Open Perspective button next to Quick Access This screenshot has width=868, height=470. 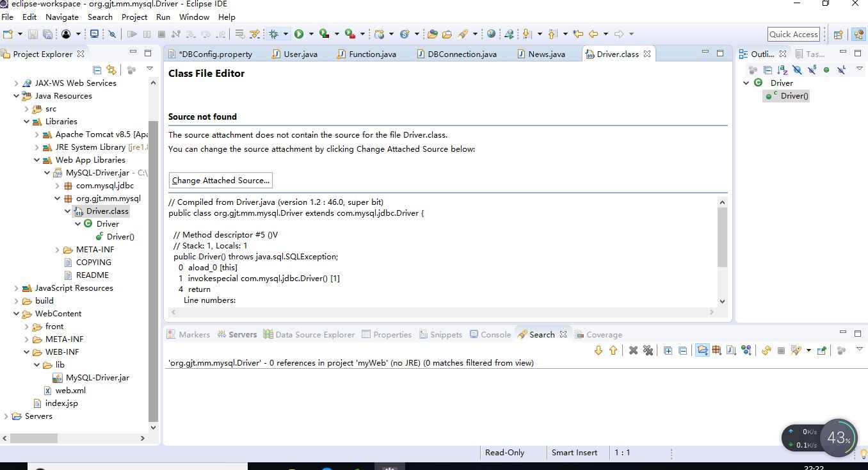pos(839,35)
